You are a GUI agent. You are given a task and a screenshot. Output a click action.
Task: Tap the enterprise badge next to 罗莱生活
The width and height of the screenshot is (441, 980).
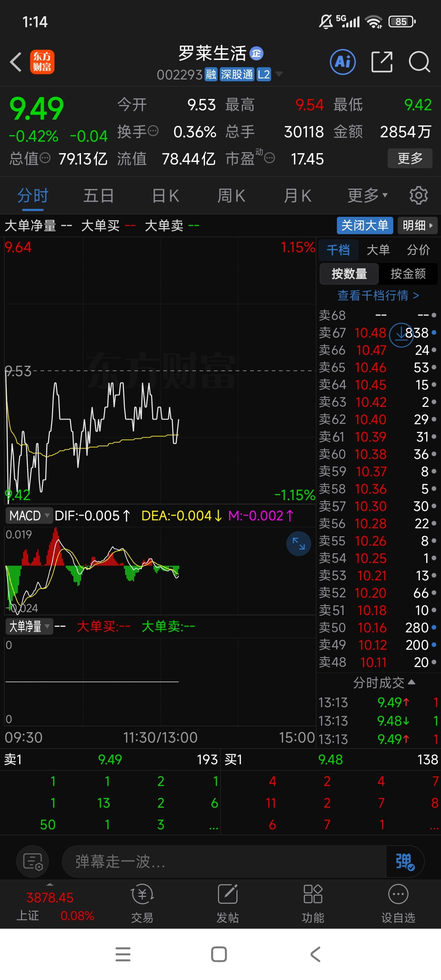256,53
